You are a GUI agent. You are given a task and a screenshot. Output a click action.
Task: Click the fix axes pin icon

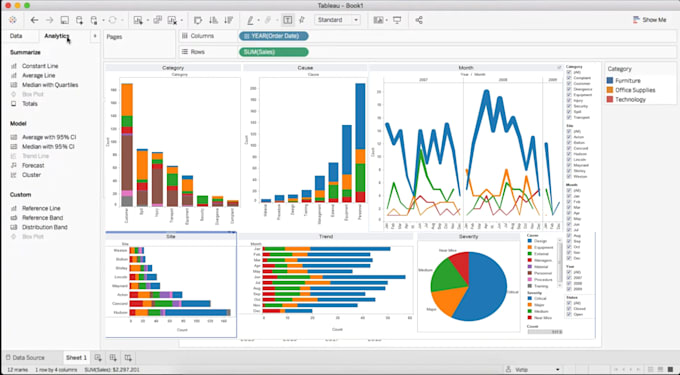(x=302, y=20)
